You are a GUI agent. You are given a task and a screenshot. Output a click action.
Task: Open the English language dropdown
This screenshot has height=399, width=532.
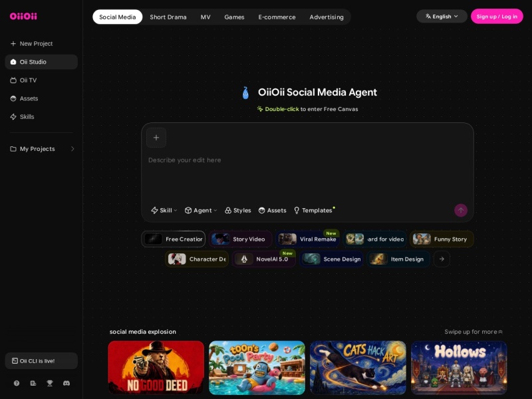[442, 16]
